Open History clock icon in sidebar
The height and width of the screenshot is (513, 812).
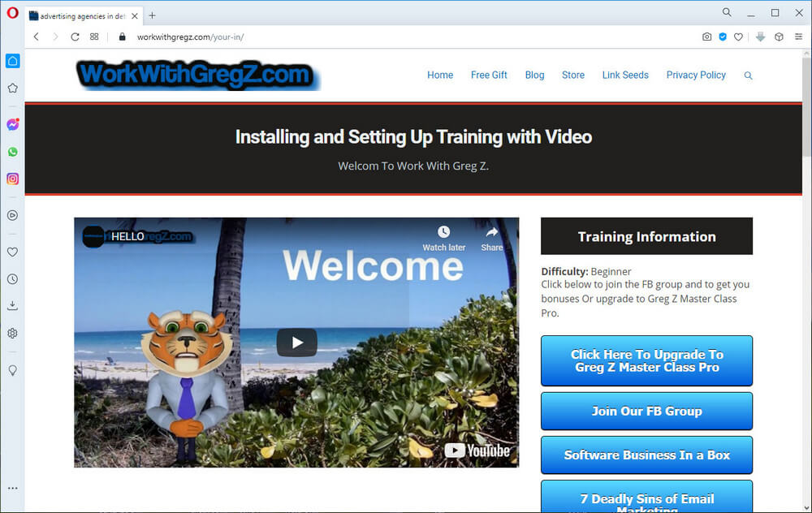[12, 279]
